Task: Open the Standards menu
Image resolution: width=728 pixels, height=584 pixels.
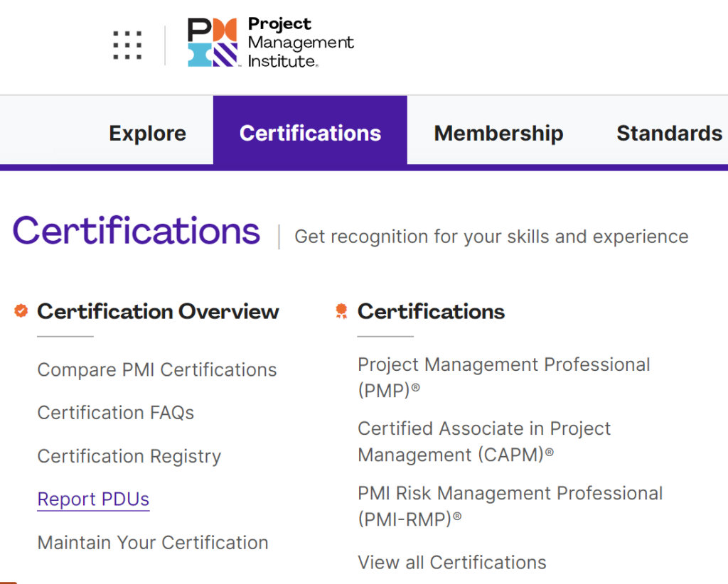Action: 670,133
